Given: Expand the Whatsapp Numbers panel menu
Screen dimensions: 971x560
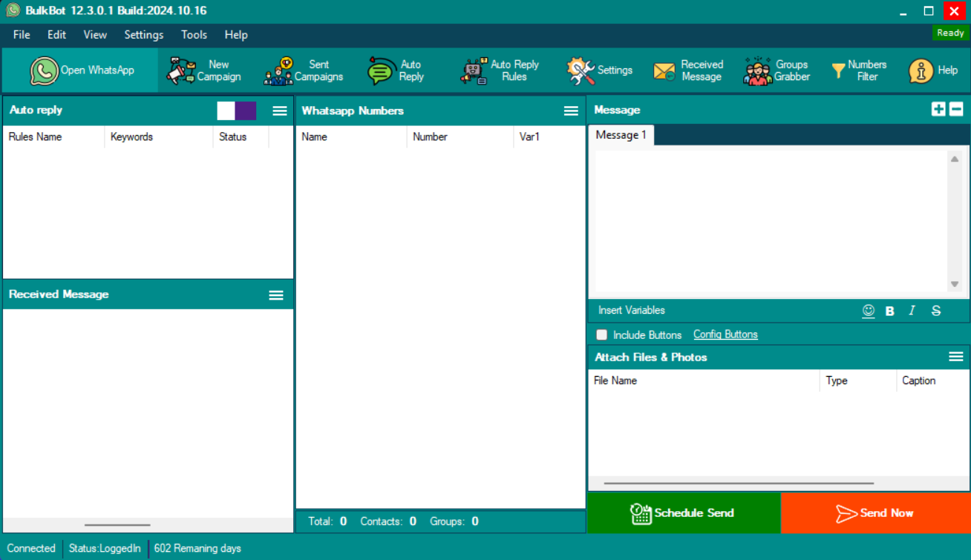Looking at the screenshot, I should point(571,111).
